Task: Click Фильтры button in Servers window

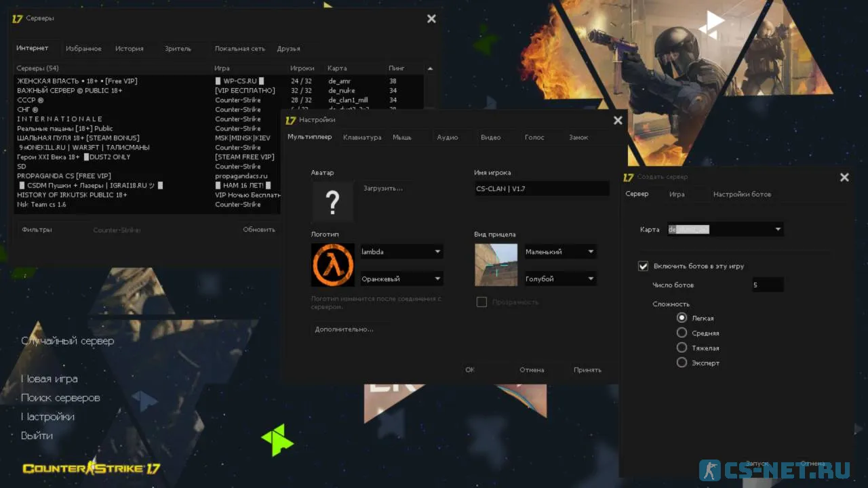Action: pos(37,230)
